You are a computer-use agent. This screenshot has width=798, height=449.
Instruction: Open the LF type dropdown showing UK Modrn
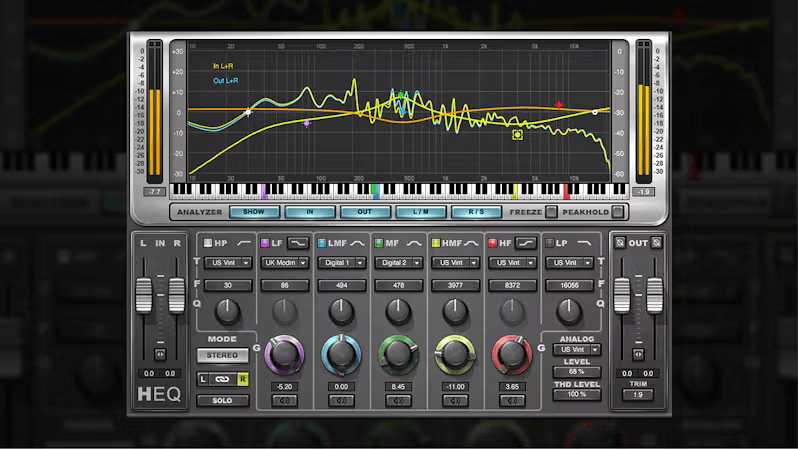tap(284, 263)
